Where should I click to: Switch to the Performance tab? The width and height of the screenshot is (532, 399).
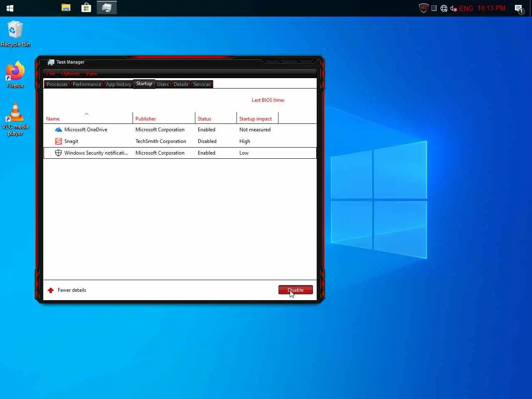tap(87, 84)
